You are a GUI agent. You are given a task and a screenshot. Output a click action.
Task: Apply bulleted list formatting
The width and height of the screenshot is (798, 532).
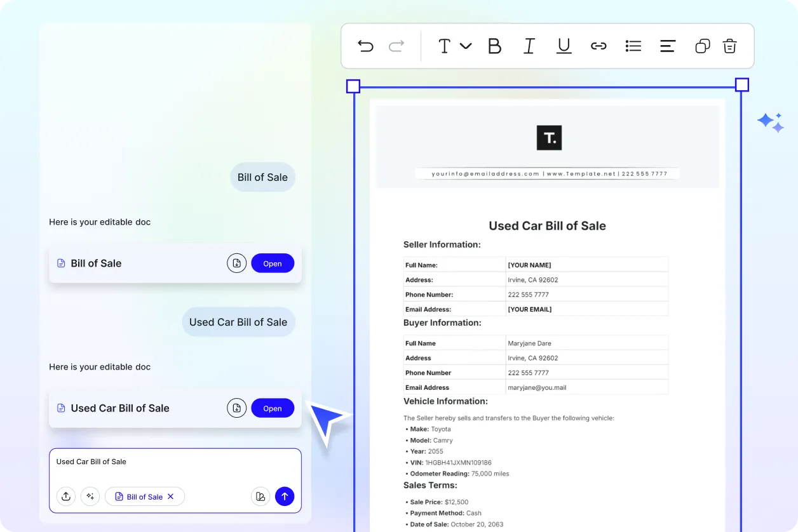click(x=633, y=46)
